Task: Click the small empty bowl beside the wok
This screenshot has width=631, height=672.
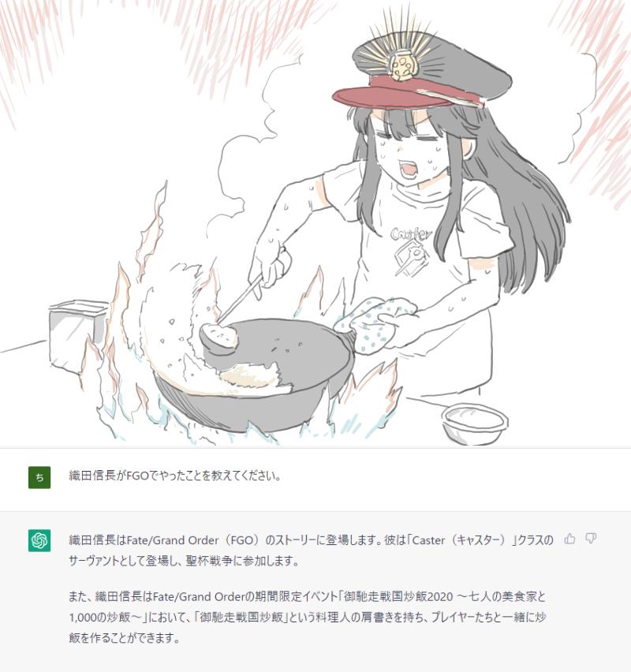Action: coord(475,422)
